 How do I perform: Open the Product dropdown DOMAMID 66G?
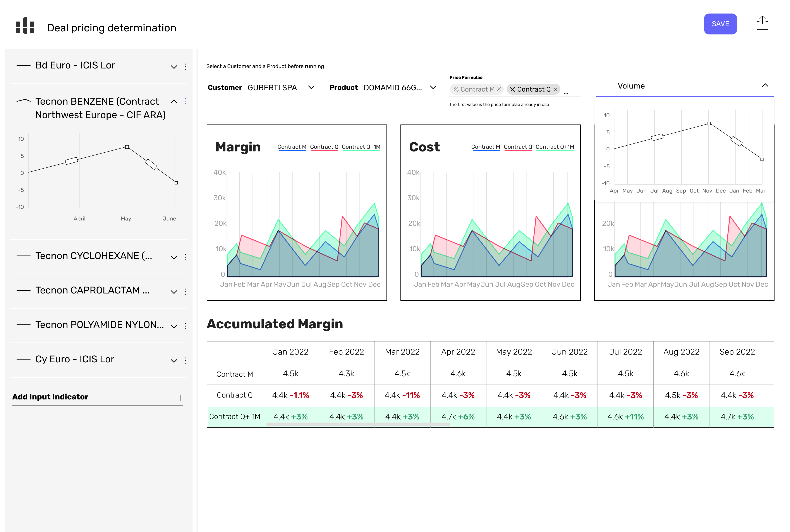(x=382, y=87)
